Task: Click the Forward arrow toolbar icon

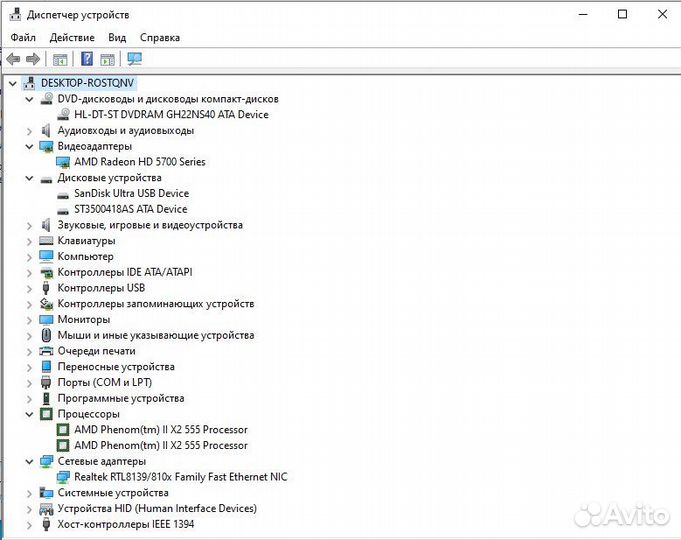Action: click(33, 59)
